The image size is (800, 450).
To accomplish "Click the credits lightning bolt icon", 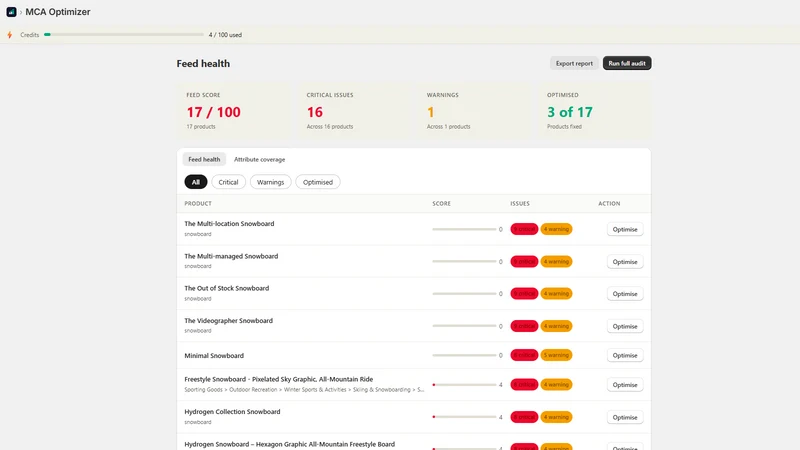I will pos(10,35).
